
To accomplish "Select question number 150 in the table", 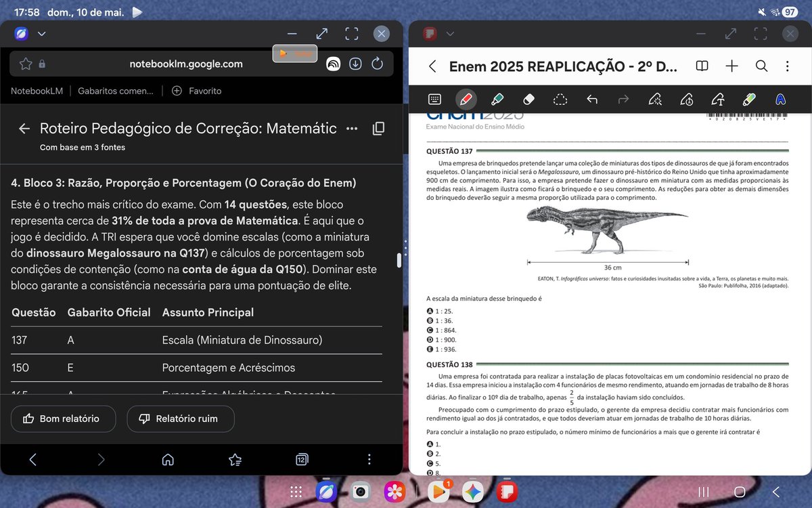I will coord(20,368).
